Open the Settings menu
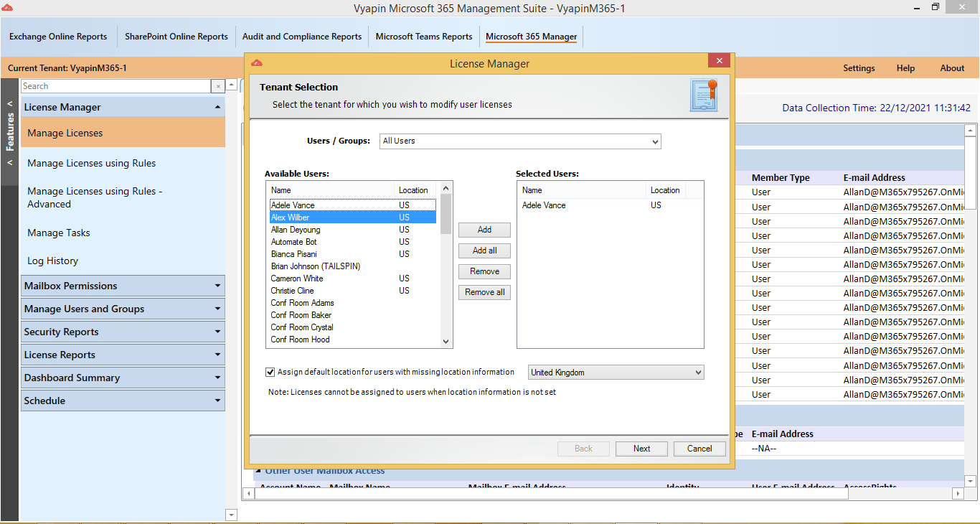Viewport: 980px width, 524px height. [859, 68]
